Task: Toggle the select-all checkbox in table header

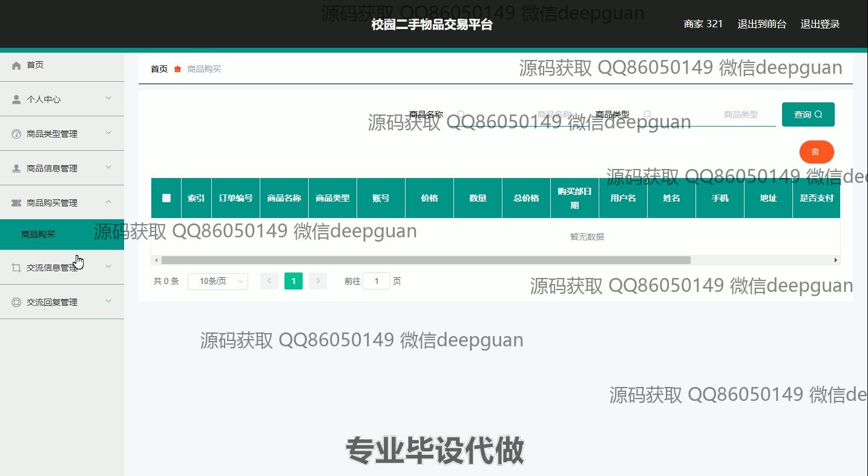Action: pyautogui.click(x=166, y=198)
